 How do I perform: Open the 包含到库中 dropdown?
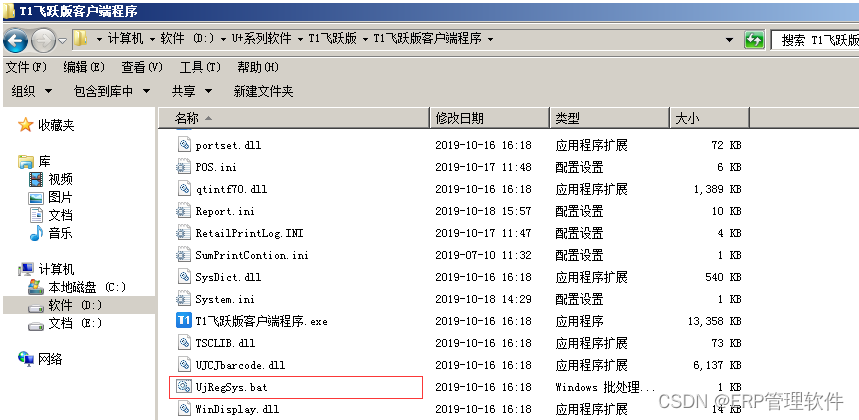(x=112, y=91)
